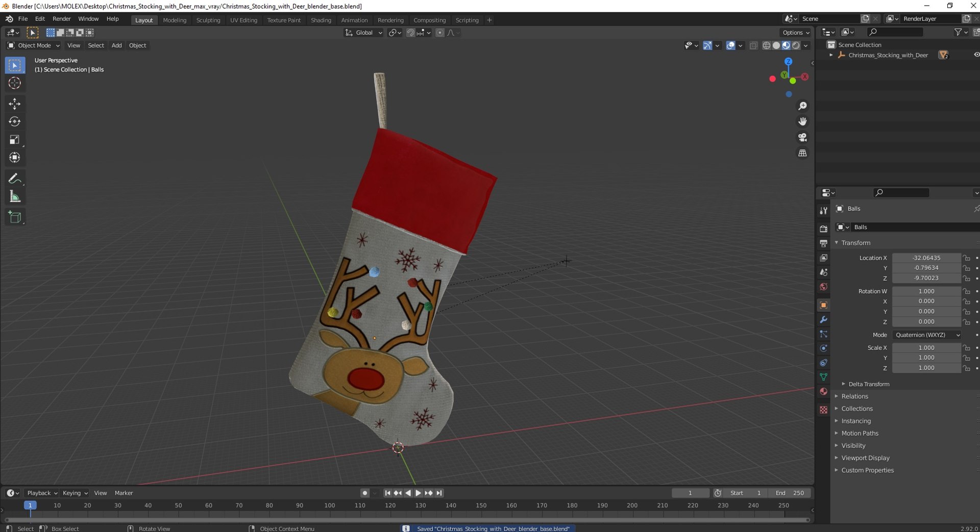This screenshot has width=980, height=532.
Task: Toggle proportional editing button
Action: [x=440, y=33]
